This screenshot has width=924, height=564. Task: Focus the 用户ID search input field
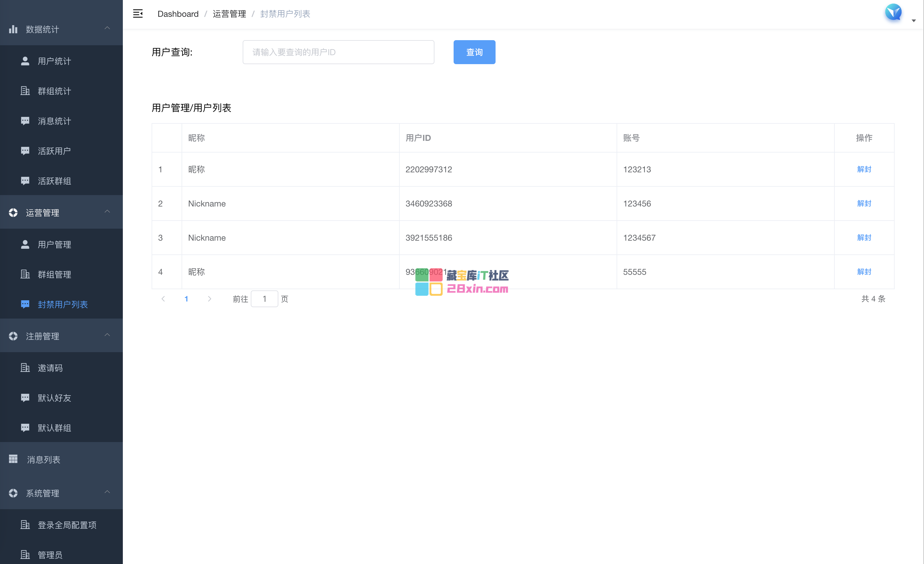[x=338, y=52]
